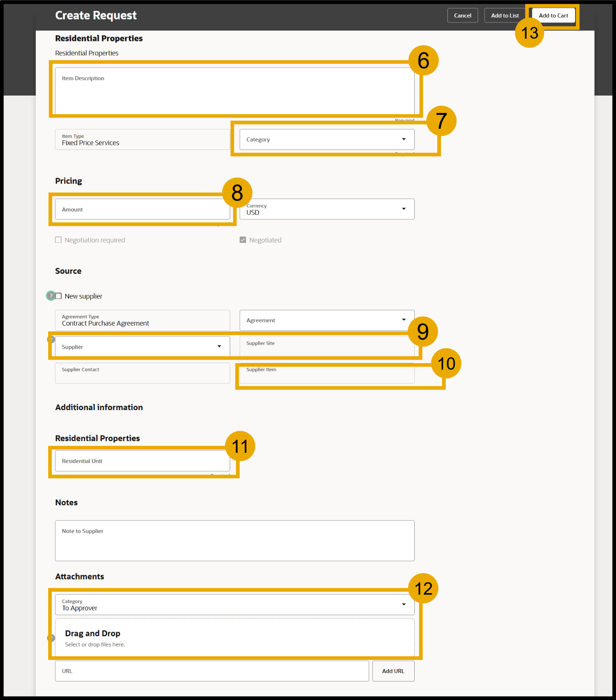
Task: Toggle the Negotiation required checkbox
Action: click(59, 240)
